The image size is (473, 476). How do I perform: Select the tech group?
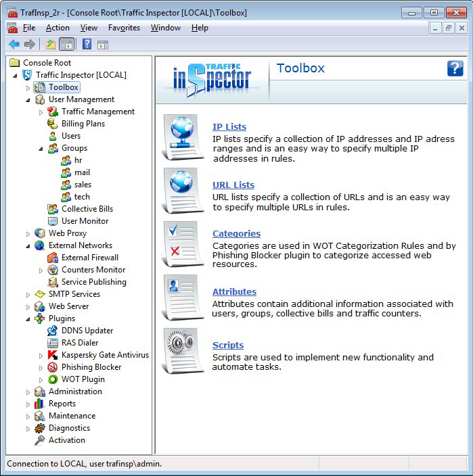click(x=82, y=196)
